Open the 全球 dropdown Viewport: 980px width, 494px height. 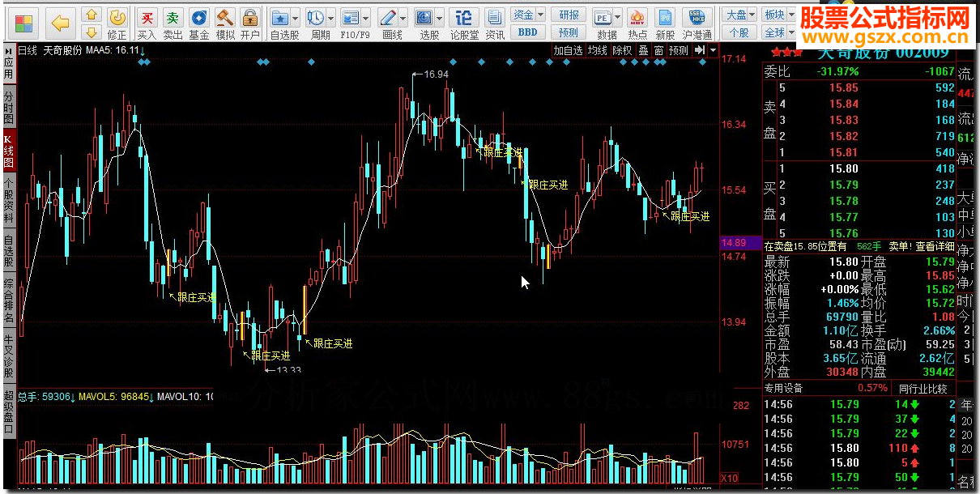pyautogui.click(x=778, y=32)
